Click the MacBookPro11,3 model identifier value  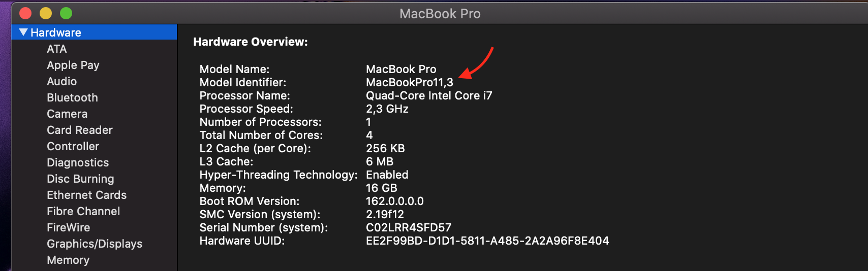tap(410, 82)
